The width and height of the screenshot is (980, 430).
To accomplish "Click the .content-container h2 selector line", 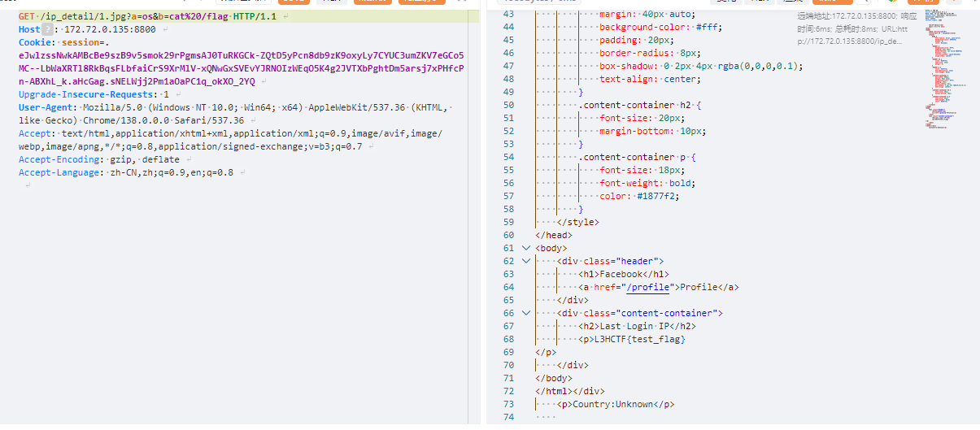I will [x=640, y=105].
